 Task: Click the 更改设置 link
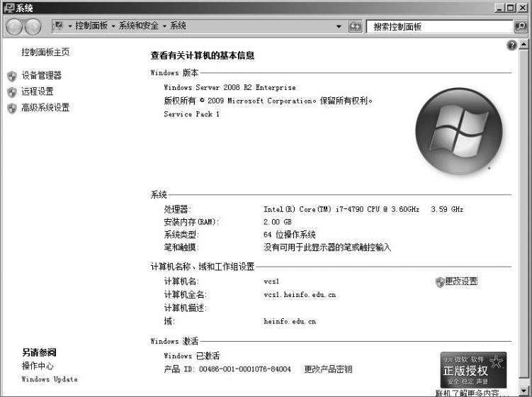point(461,281)
